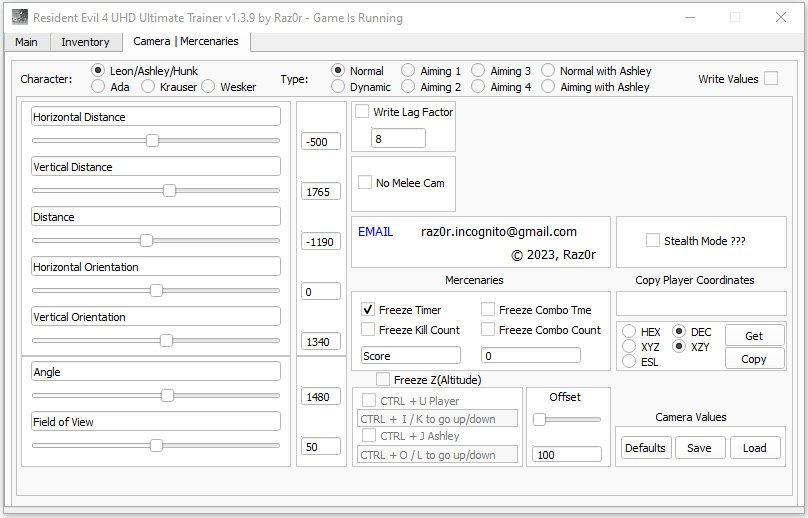Click the Vertical Distance slider handle
Image resolution: width=808 pixels, height=518 pixels.
tap(170, 190)
